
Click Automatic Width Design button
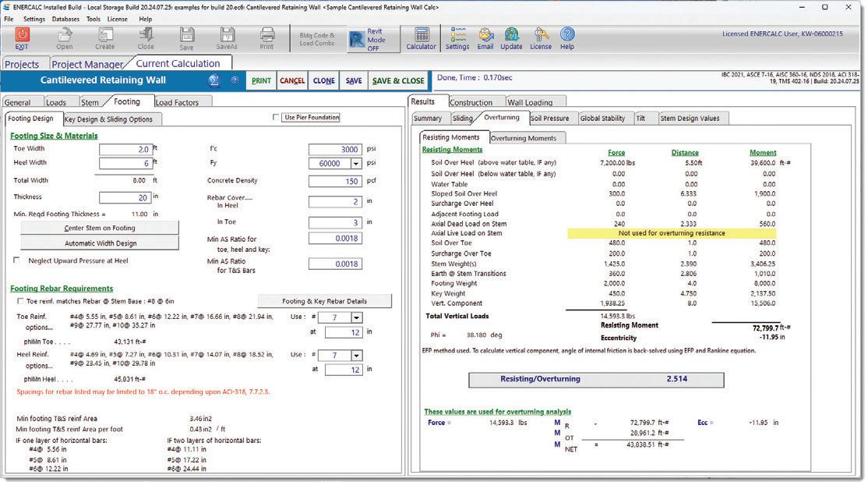tap(100, 243)
